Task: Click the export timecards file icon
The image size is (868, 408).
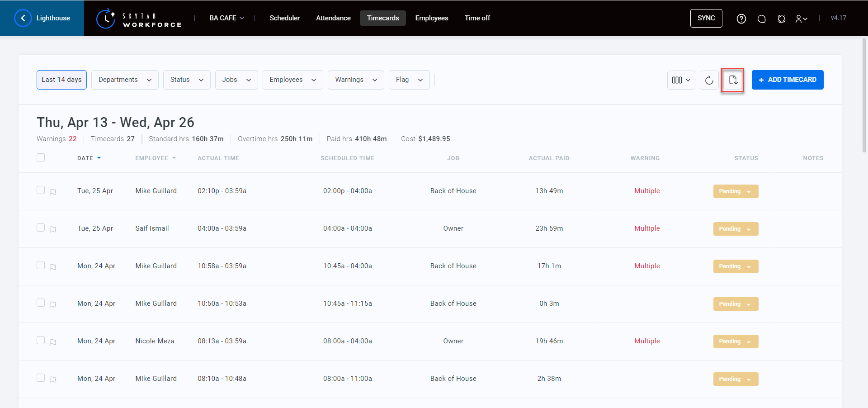Action: coord(732,80)
